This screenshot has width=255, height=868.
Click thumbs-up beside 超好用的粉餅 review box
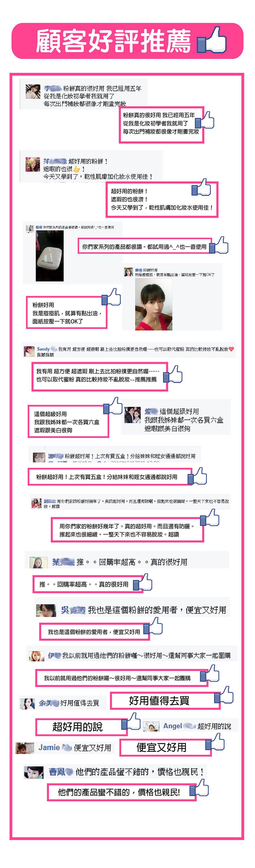[201, 187]
